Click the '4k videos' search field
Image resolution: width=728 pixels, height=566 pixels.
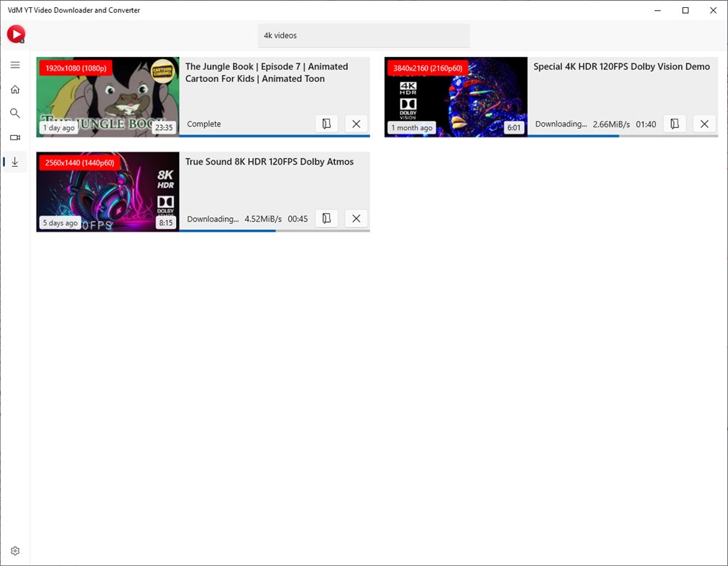[x=364, y=36]
